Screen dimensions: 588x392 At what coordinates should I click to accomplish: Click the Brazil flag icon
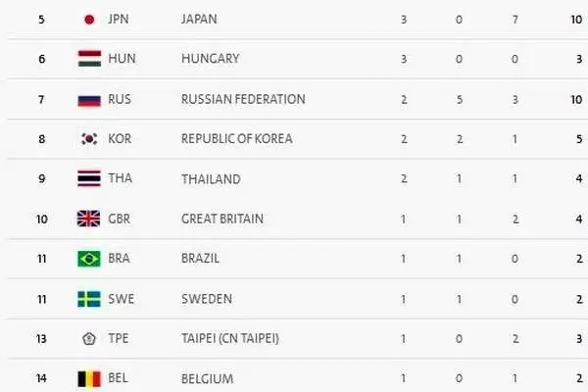[89, 259]
